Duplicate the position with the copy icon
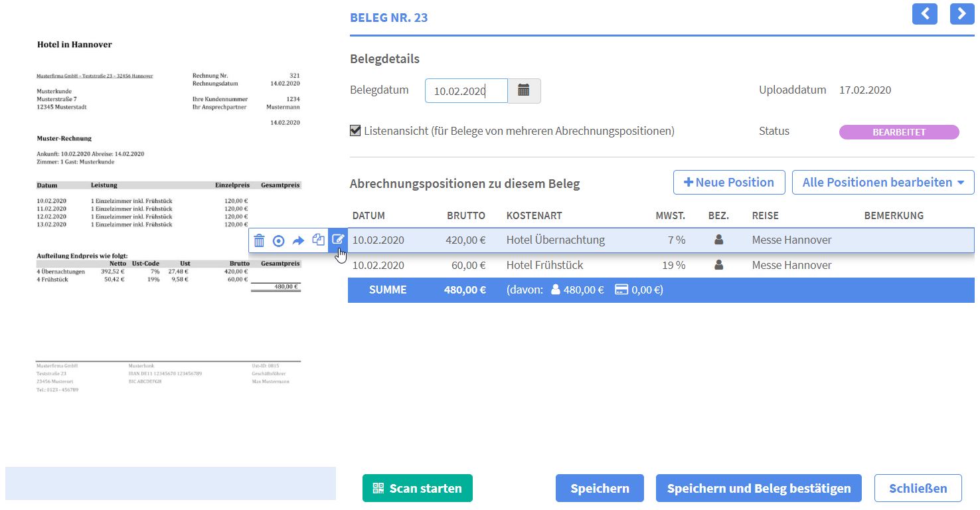This screenshot has width=980, height=510. point(318,240)
